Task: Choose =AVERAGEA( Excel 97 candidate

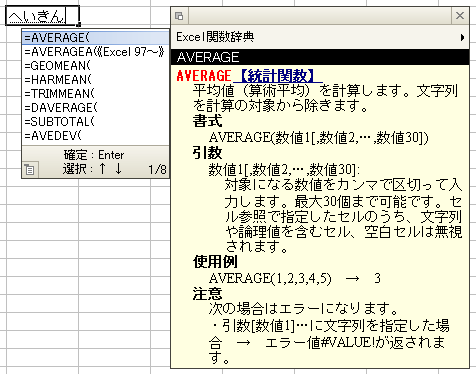Action: (96, 52)
